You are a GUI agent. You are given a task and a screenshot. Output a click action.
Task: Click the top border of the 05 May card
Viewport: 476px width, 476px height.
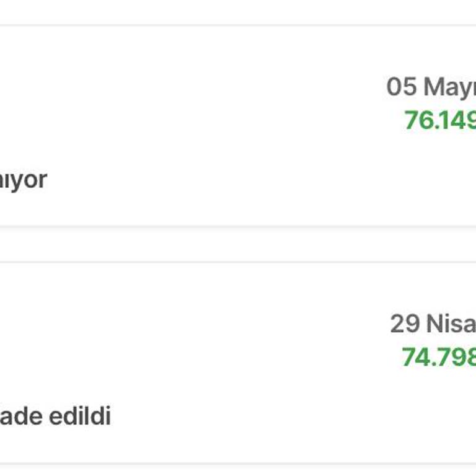click(238, 26)
